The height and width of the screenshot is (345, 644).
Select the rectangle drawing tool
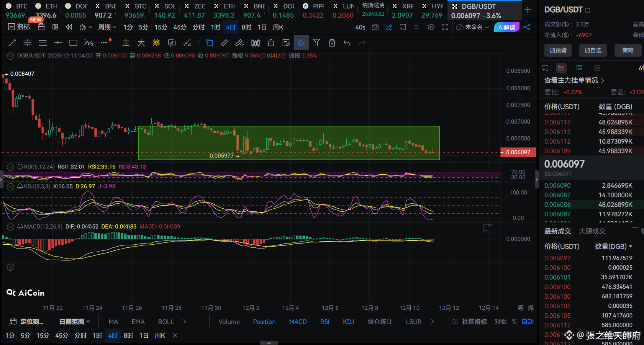tap(73, 43)
